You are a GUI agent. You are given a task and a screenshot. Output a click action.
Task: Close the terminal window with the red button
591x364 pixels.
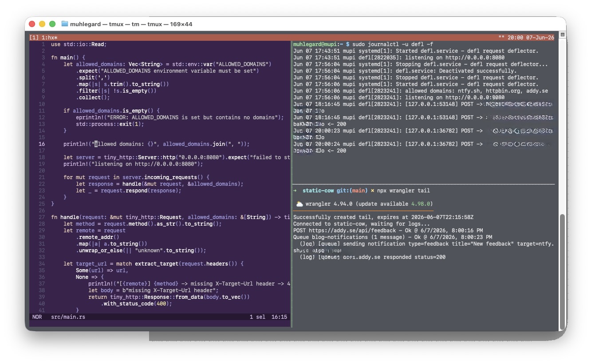32,24
